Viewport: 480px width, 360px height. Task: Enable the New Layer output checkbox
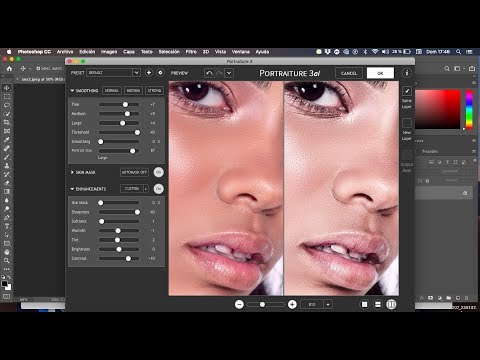tap(407, 123)
